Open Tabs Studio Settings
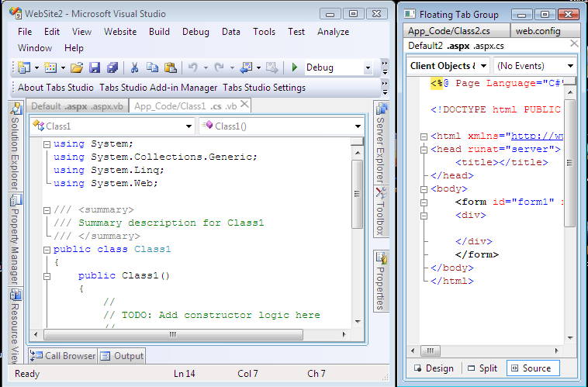The height and width of the screenshot is (387, 588). [264, 88]
